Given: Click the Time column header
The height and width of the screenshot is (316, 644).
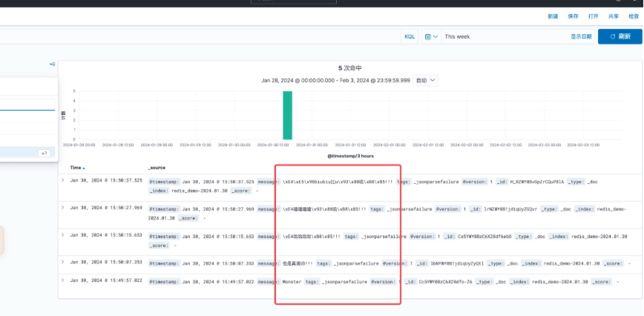Looking at the screenshot, I should 76,168.
